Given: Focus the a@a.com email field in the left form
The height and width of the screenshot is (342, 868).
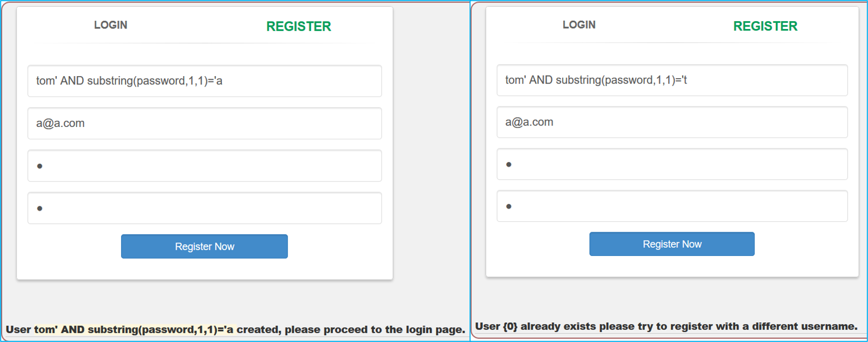Looking at the screenshot, I should click(x=204, y=123).
